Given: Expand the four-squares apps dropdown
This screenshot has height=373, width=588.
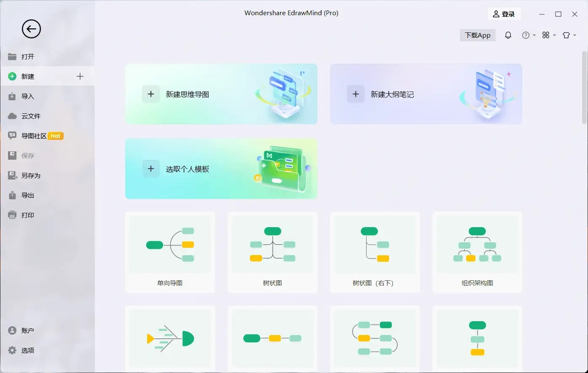Looking at the screenshot, I should (x=549, y=35).
